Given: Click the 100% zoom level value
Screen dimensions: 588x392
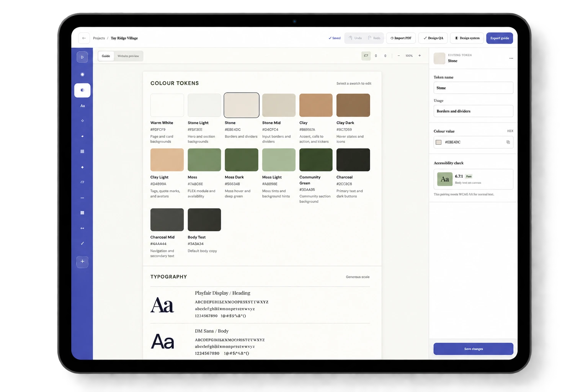Looking at the screenshot, I should tap(409, 56).
